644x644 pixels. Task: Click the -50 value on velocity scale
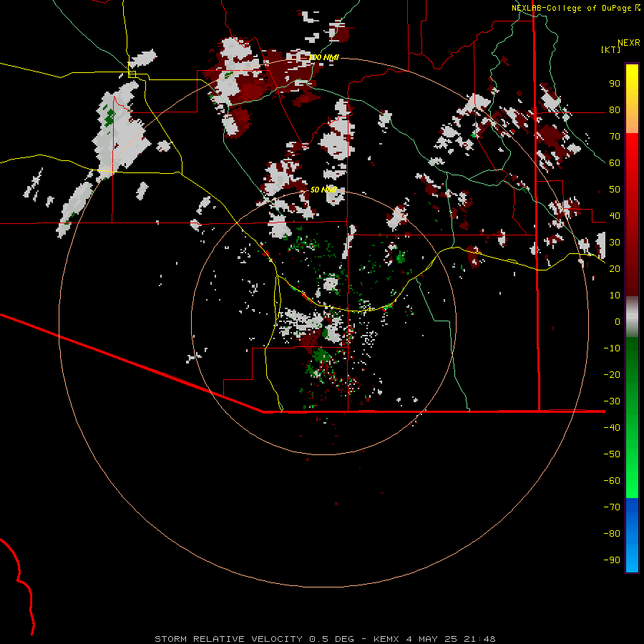pyautogui.click(x=612, y=454)
